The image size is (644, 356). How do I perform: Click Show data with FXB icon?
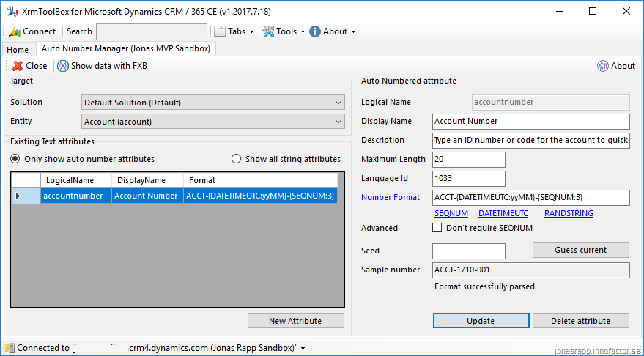click(x=63, y=66)
